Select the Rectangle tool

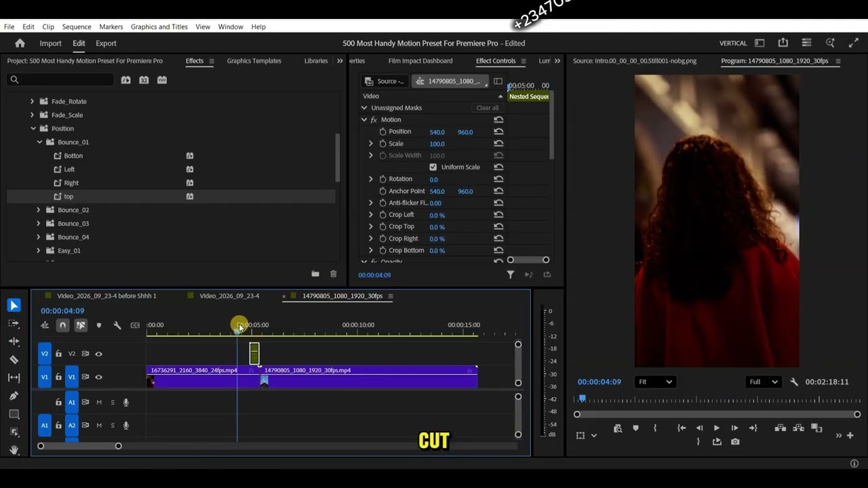(x=14, y=413)
